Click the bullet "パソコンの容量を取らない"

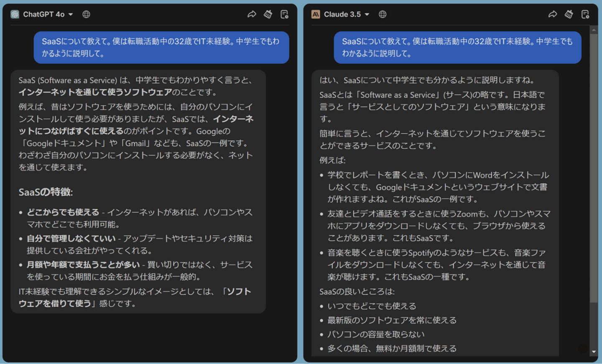pos(376,334)
